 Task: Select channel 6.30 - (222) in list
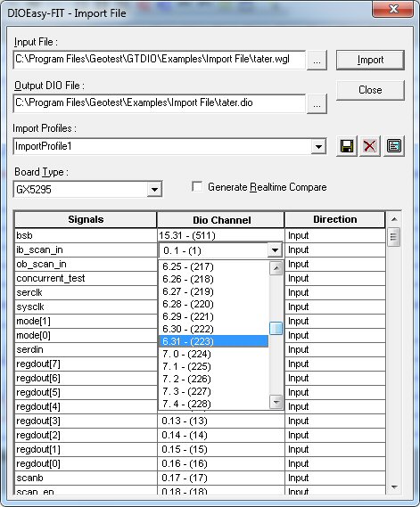pos(213,329)
